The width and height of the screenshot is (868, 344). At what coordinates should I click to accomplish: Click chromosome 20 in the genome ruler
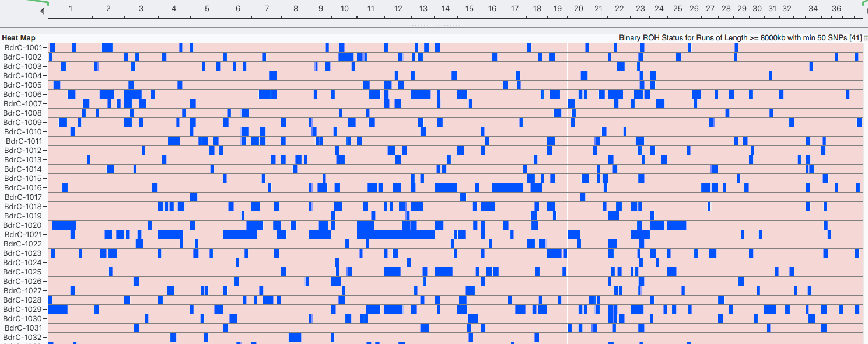[578, 9]
